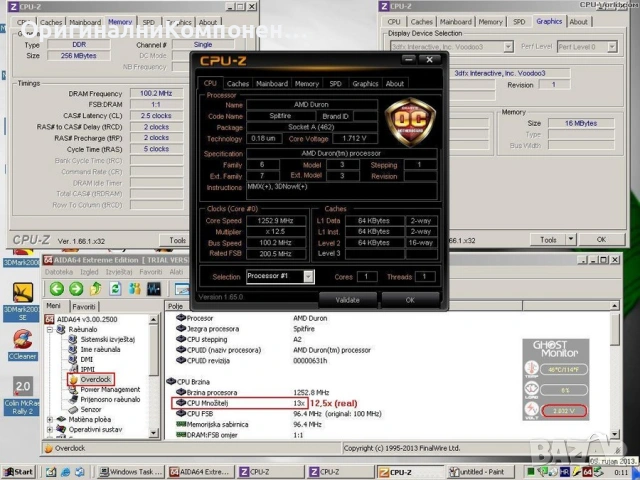Click AIDA64 up-level folder arrow icon
Image resolution: width=640 pixels, height=480 pixels.
pyautogui.click(x=96, y=289)
